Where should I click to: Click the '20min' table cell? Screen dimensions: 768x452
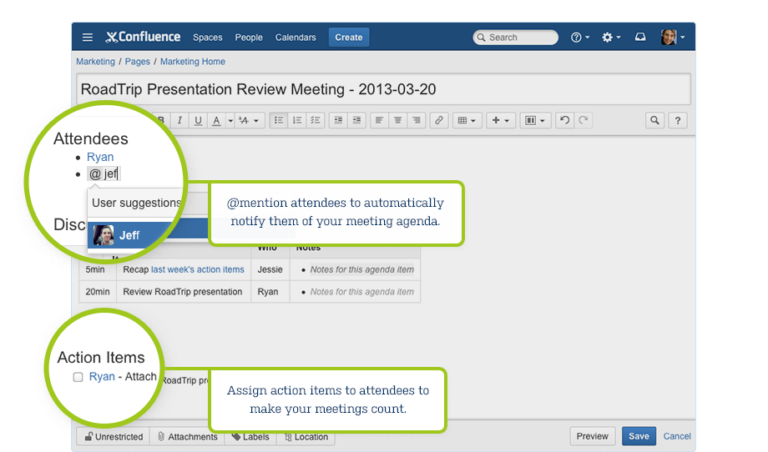coord(97,292)
